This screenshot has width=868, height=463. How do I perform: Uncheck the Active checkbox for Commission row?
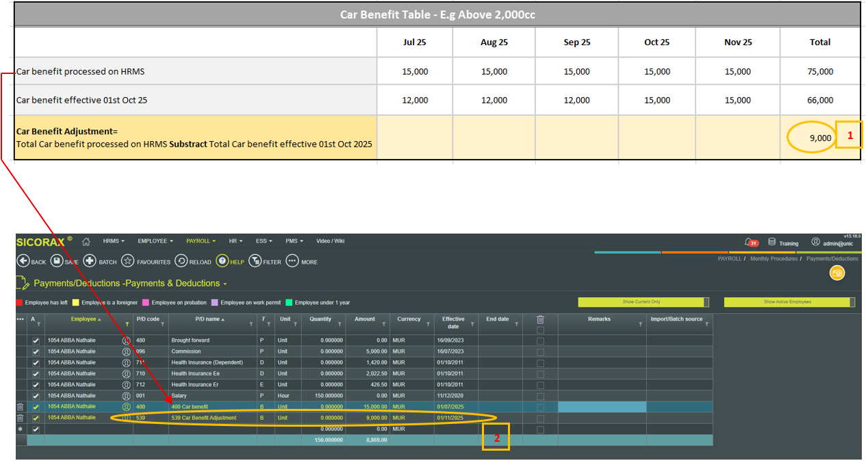(x=36, y=351)
